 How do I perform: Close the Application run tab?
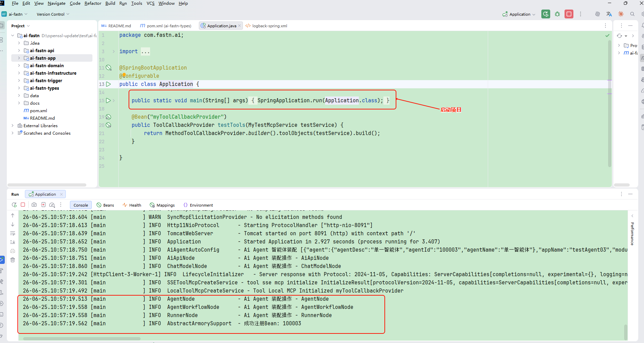(61, 194)
